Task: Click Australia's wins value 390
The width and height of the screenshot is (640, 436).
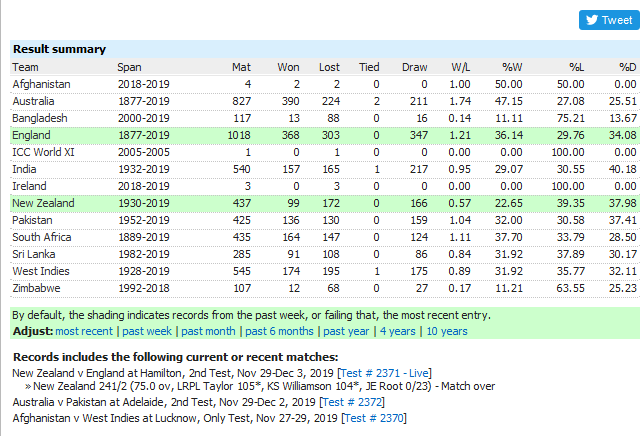Action: pos(291,101)
